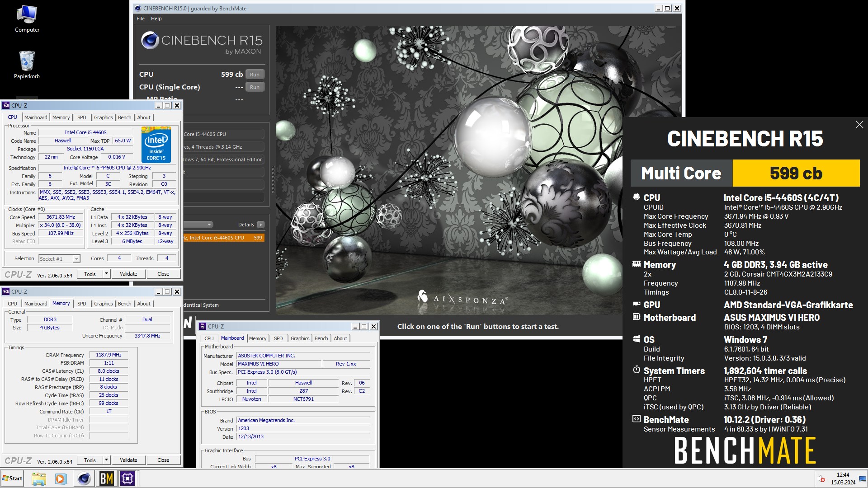Select CPU tab in Mainboard CPU-Z window
This screenshot has height=488, width=868.
(209, 338)
